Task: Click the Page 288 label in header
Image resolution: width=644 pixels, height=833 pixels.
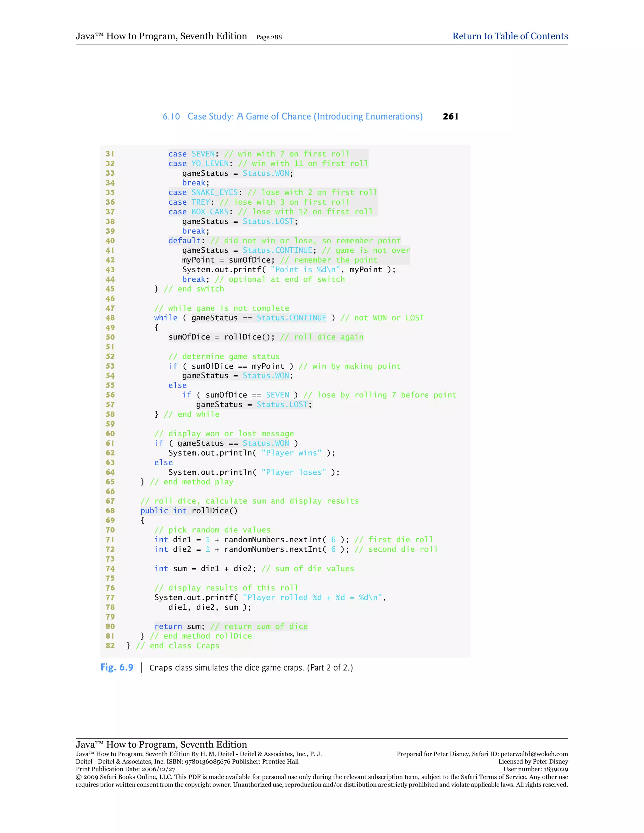Action: tap(269, 37)
